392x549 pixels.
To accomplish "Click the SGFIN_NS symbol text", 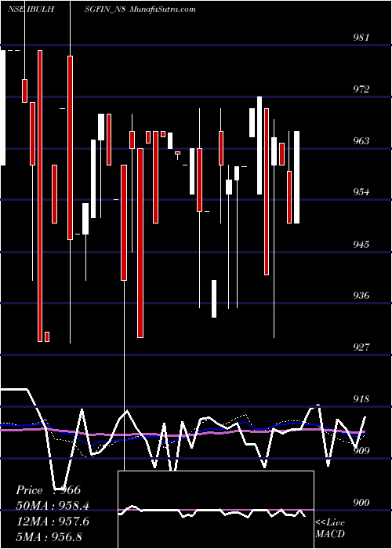I will [x=104, y=9].
